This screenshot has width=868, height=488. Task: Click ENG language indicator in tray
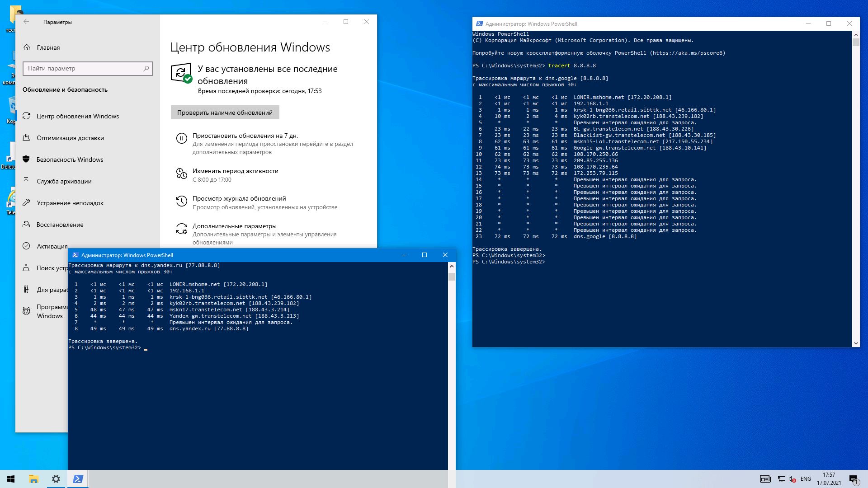pyautogui.click(x=806, y=479)
